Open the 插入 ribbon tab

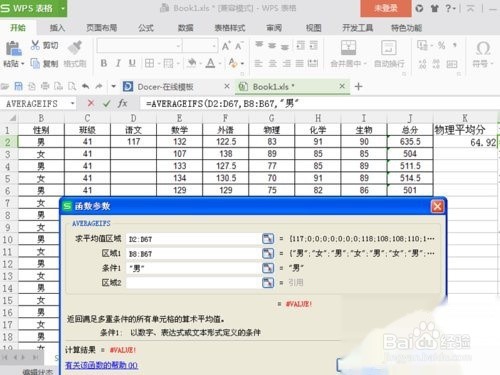pyautogui.click(x=57, y=28)
